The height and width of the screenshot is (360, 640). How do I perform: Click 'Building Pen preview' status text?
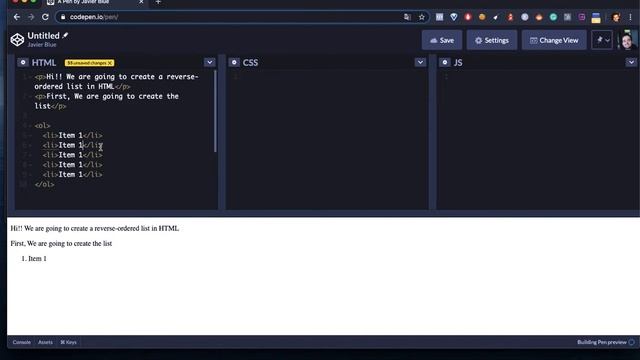602,342
